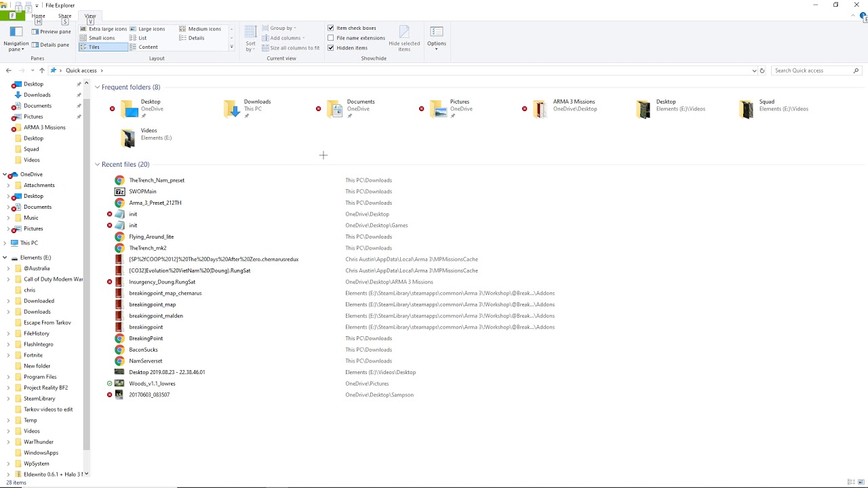Image resolution: width=868 pixels, height=488 pixels.
Task: Open Insurgency_Doung.RungSat file
Action: pos(162,282)
